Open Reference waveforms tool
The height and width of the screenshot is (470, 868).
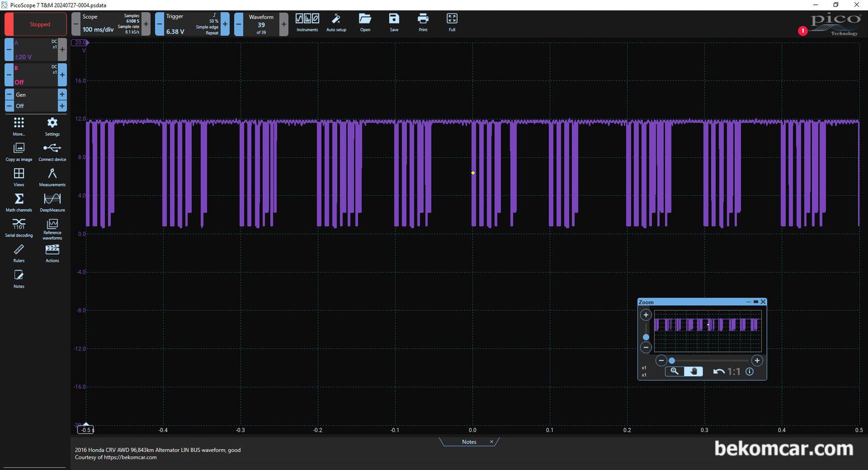pos(52,226)
